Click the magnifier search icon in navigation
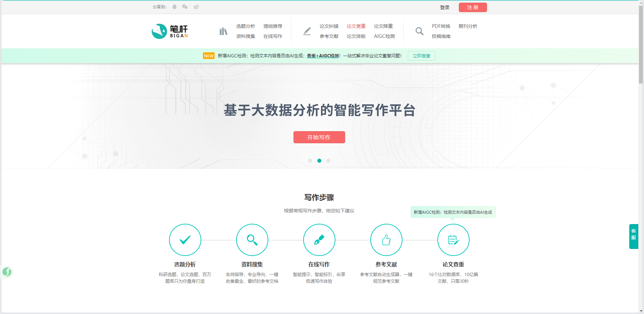This screenshot has height=314, width=644. pos(419,31)
